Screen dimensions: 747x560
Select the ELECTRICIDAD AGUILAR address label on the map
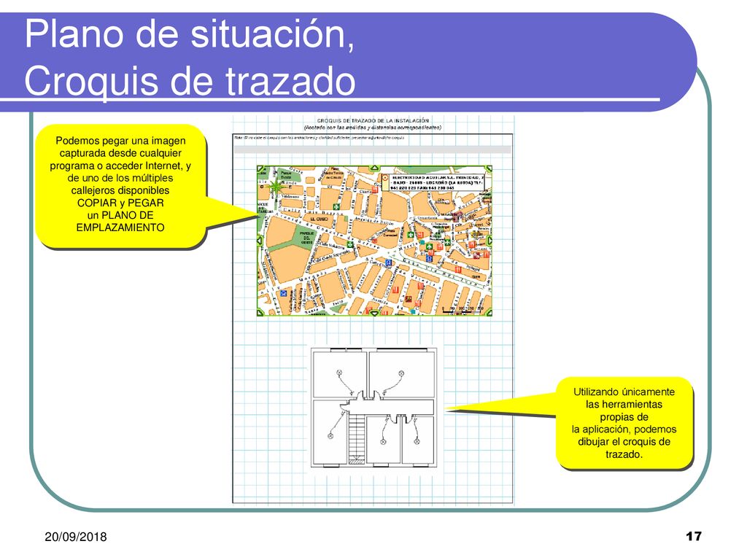point(433,182)
